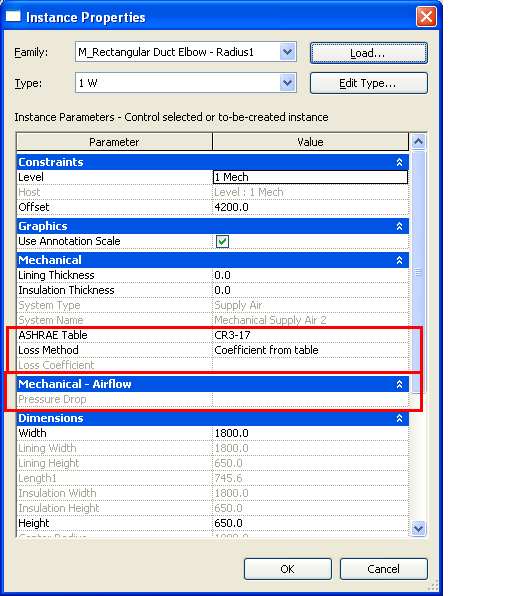Click the Loss Coefficient parameter label

pos(56,365)
